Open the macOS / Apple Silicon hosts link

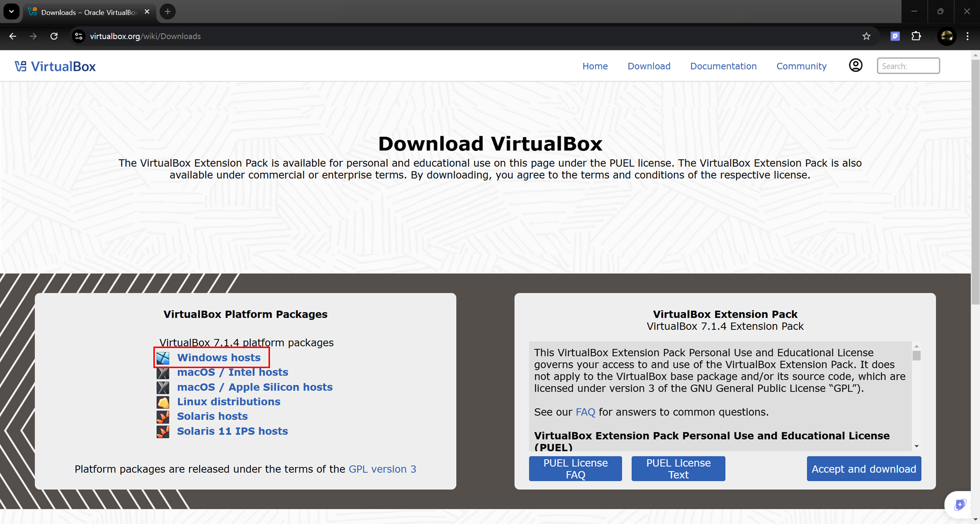pos(254,387)
